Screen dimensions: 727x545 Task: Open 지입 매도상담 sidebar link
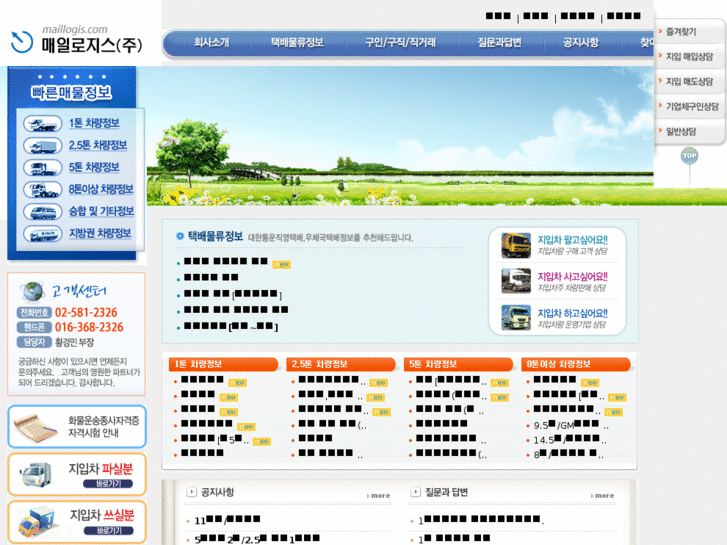pyautogui.click(x=689, y=82)
